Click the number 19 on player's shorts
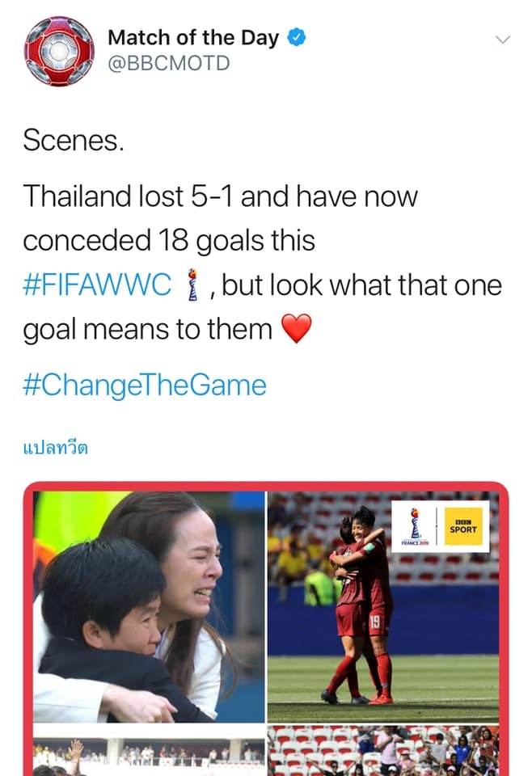This screenshot has width=532, height=776. 374,622
